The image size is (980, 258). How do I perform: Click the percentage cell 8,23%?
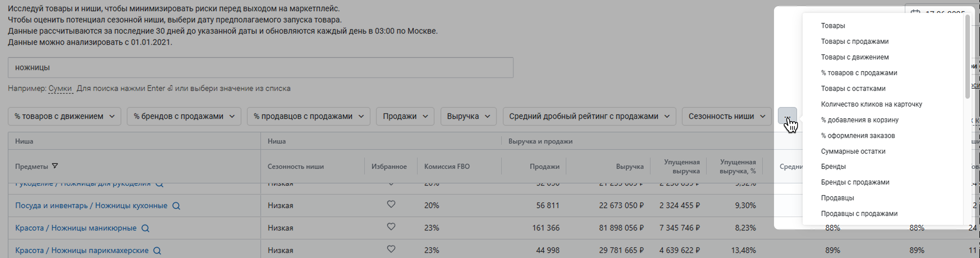point(745,228)
